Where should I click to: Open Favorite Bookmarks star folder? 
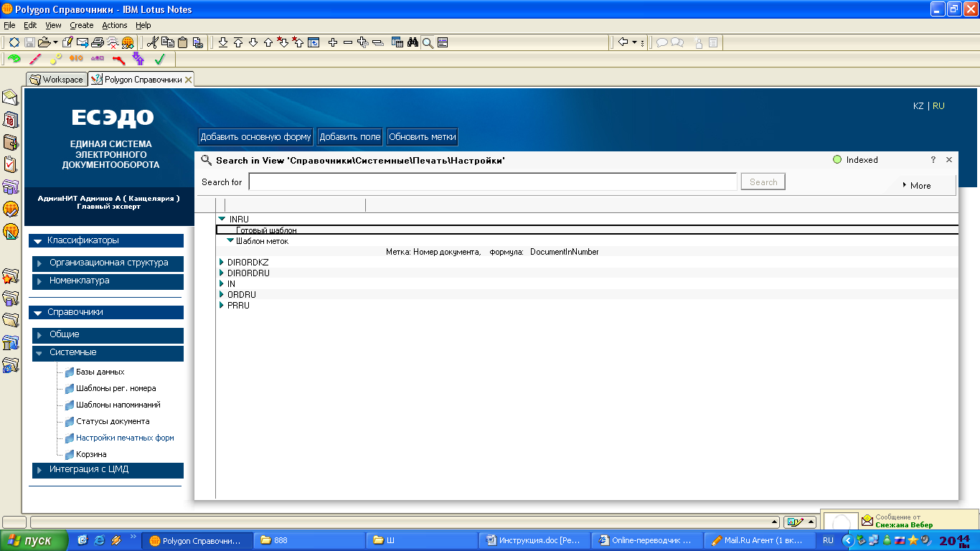pyautogui.click(x=11, y=276)
